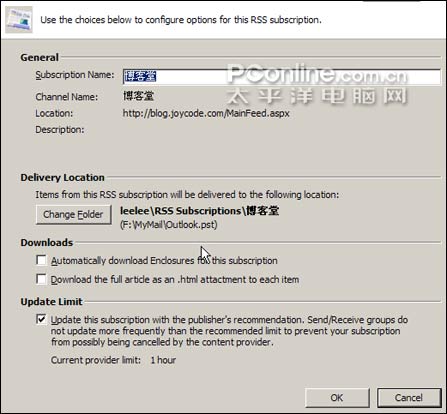Click the Subscription Name label
Viewport: 447px width, 414px height.
point(75,75)
